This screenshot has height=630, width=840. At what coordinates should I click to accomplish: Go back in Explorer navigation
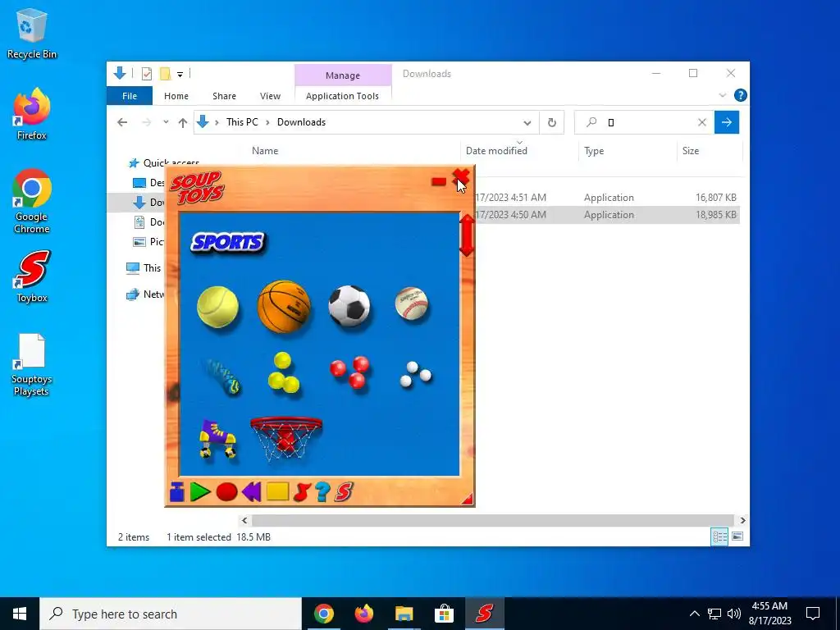pyautogui.click(x=122, y=123)
